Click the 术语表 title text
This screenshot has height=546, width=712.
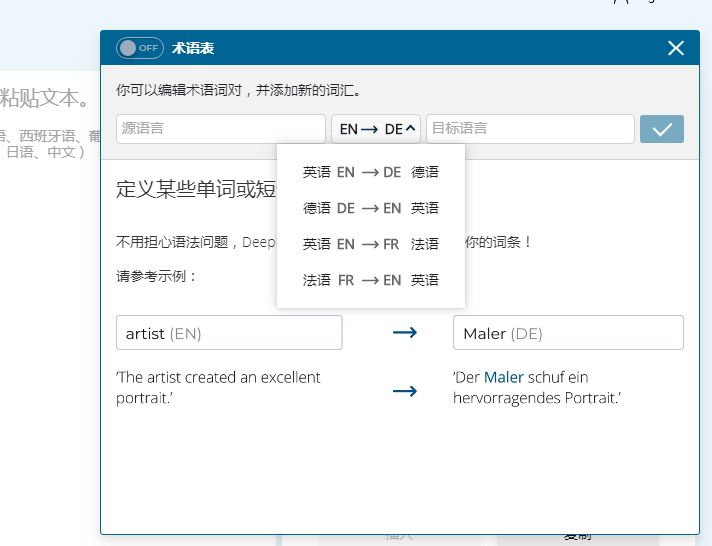click(x=193, y=48)
